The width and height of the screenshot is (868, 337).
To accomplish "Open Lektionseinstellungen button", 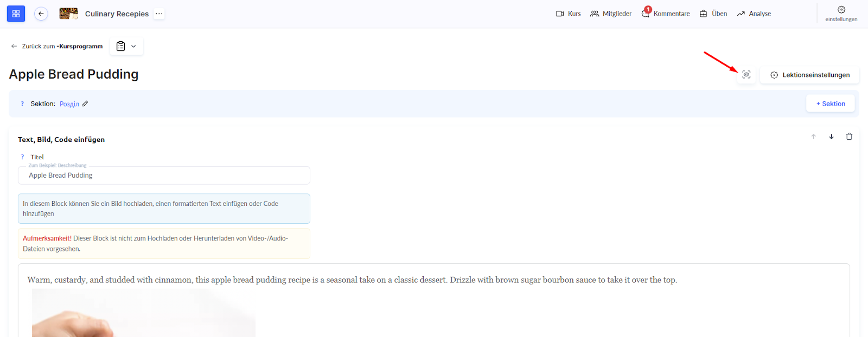I will click(809, 75).
